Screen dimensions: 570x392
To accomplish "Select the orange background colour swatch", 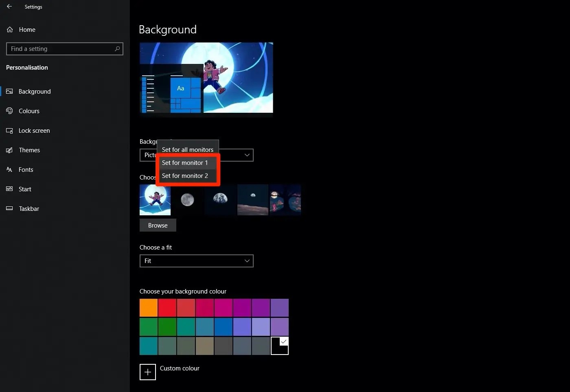I will pos(148,307).
